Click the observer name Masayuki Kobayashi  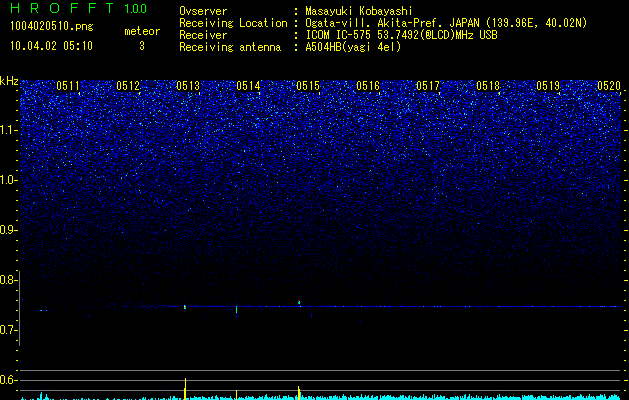point(358,12)
